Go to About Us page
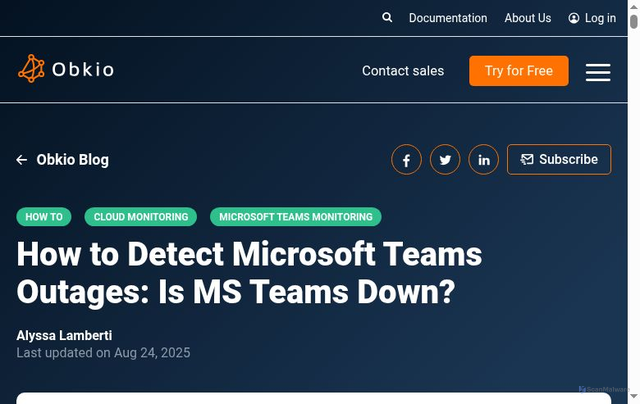The height and width of the screenshot is (404, 640). click(x=527, y=18)
